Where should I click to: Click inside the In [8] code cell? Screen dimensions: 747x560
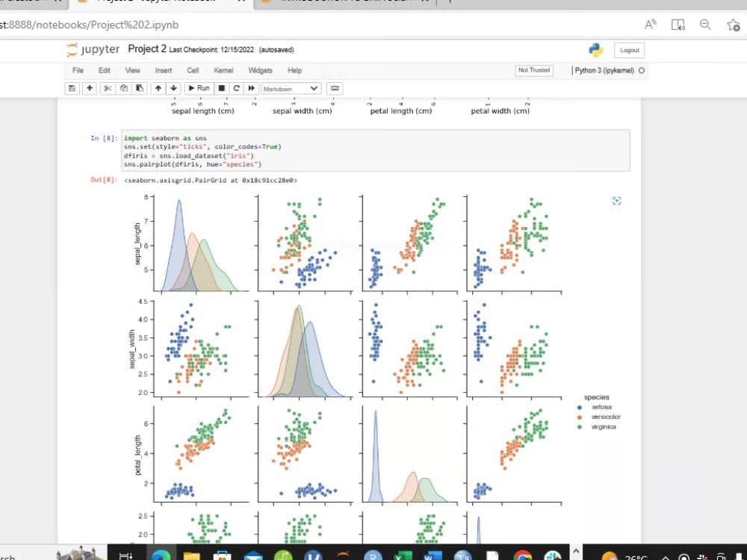click(376, 151)
